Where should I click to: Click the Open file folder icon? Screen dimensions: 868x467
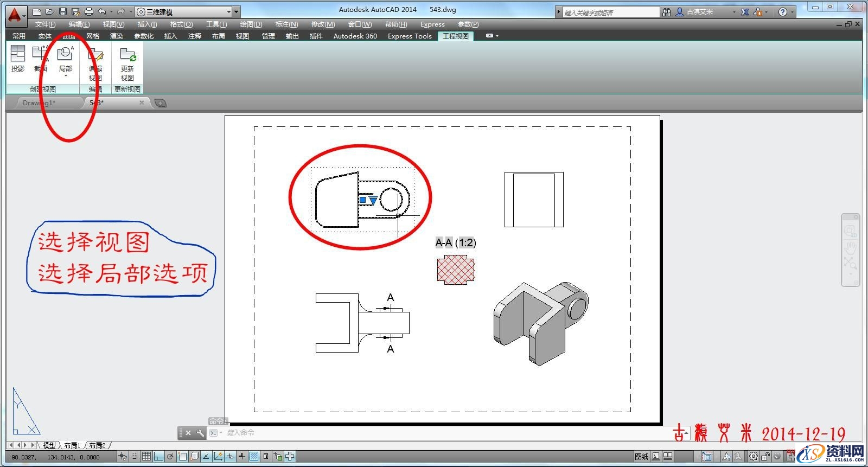tap(49, 11)
